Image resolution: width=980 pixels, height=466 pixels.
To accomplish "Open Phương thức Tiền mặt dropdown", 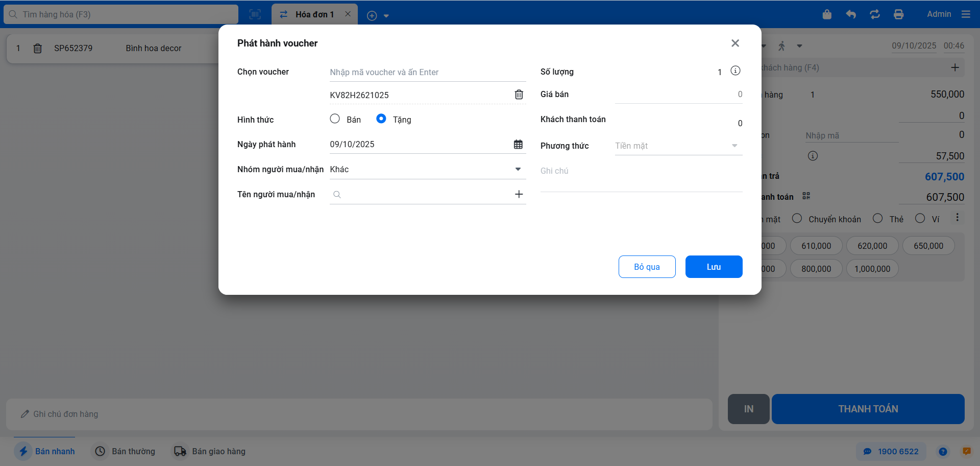I will coord(734,146).
